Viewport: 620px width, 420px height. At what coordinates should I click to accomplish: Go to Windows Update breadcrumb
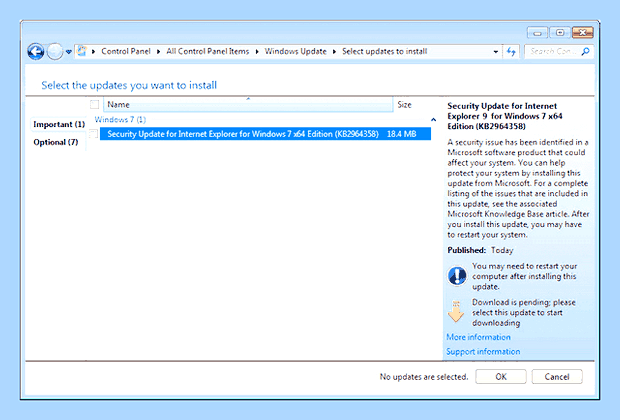pos(295,51)
